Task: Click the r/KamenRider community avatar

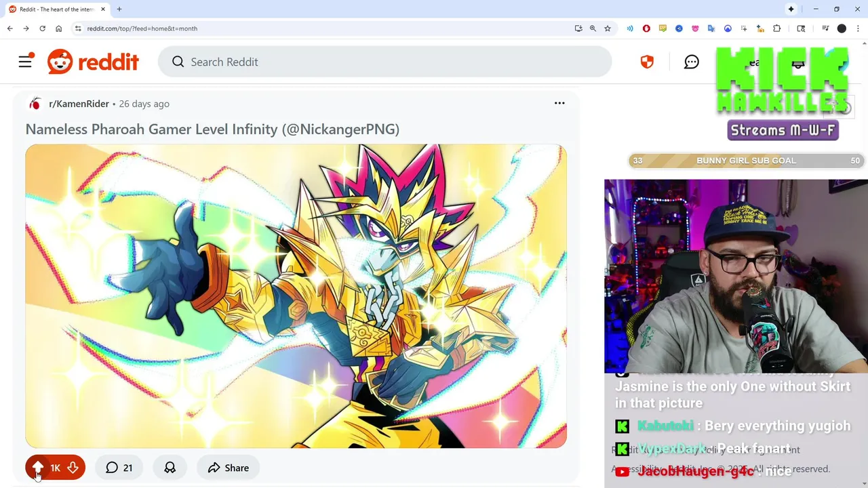Action: point(35,104)
